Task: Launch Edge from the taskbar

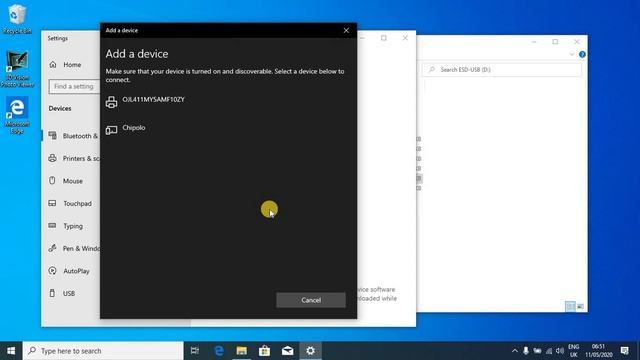Action: [x=219, y=351]
